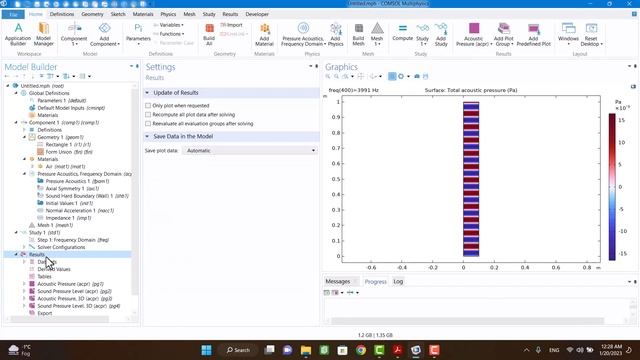
Task: Click the Model Builder vertical scrollbar
Action: [x=135, y=192]
